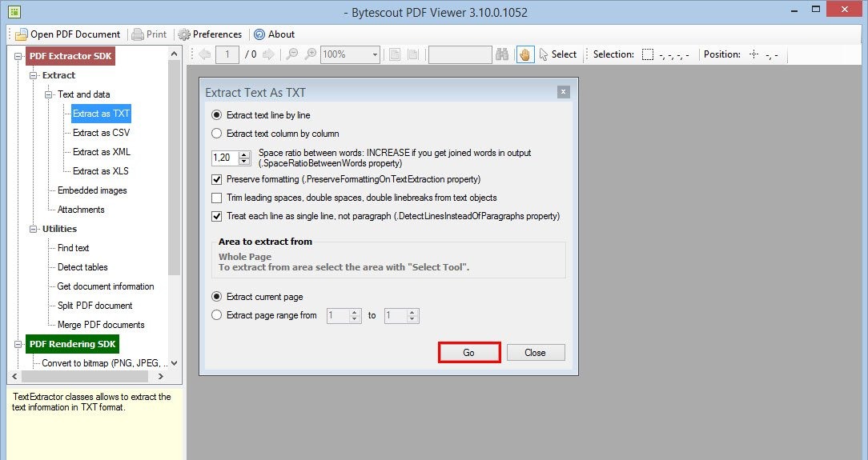Click the application icon in title bar

coord(14,11)
